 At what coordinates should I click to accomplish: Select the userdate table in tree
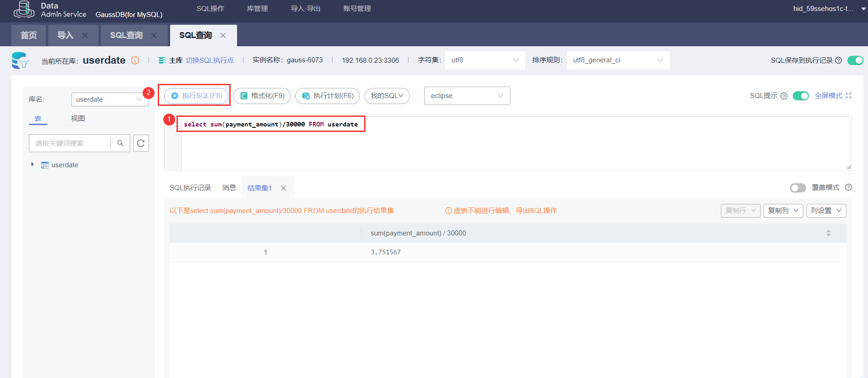(65, 165)
